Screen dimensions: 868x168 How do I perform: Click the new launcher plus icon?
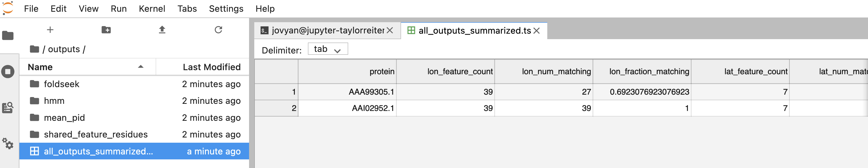click(x=50, y=30)
